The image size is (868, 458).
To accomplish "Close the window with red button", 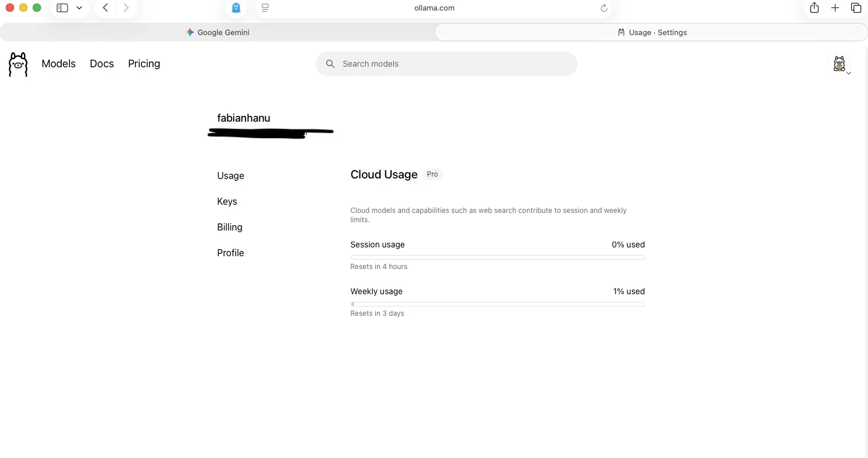I will (x=10, y=8).
